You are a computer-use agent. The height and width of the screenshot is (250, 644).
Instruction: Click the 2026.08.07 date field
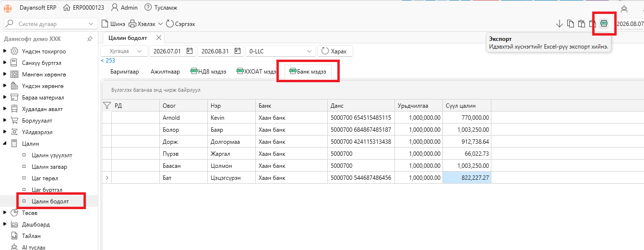[630, 24]
